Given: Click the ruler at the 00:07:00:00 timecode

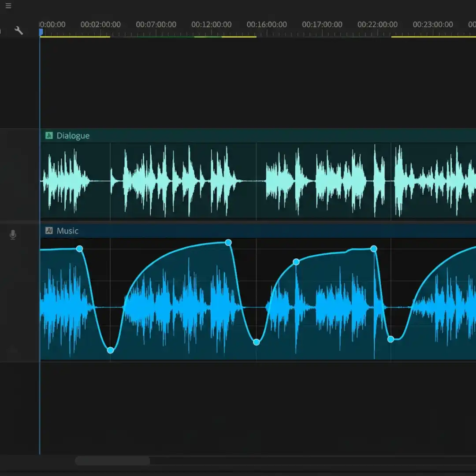Looking at the screenshot, I should tap(156, 25).
